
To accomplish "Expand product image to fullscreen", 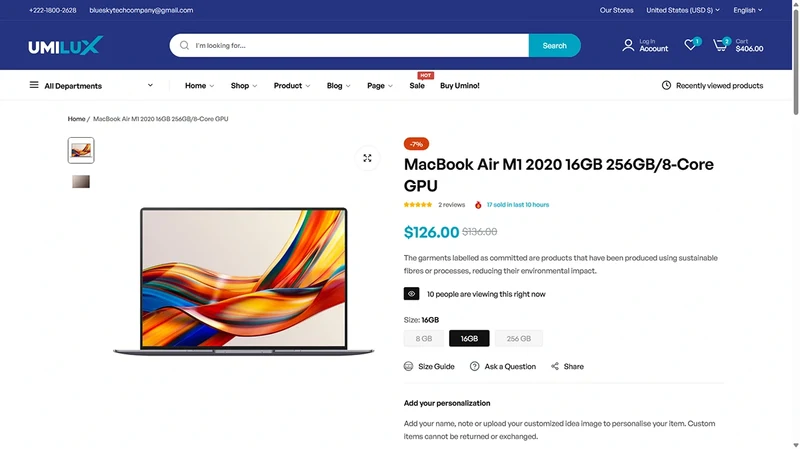I will (x=367, y=158).
